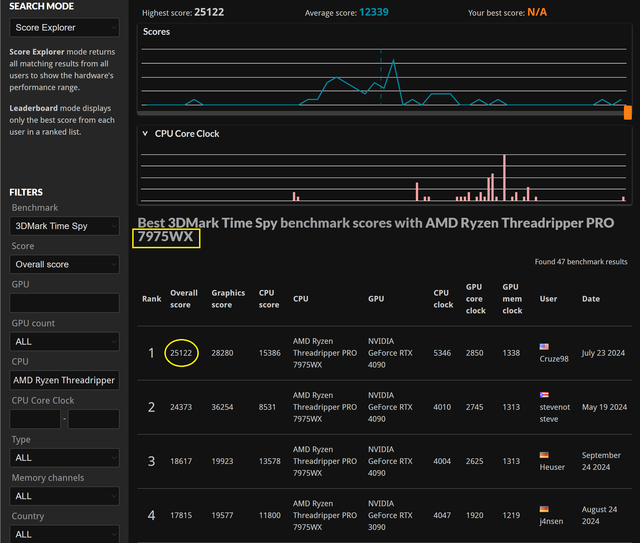Click the Found 47 benchmark results text
Image resolution: width=640 pixels, height=543 pixels.
pos(581,262)
